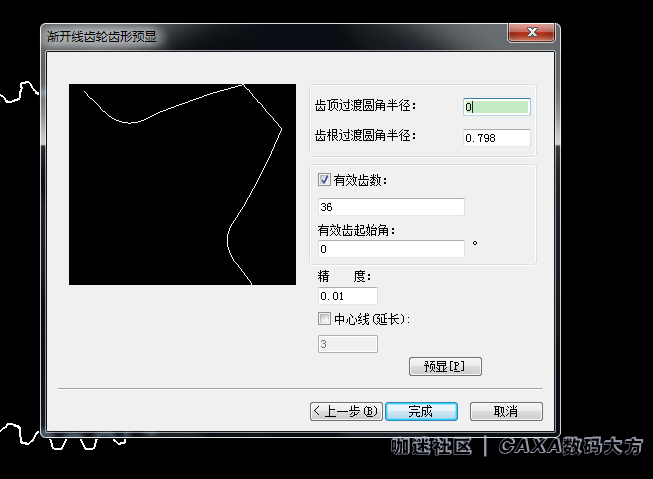
Task: Click the 精度 field showing 0.01
Action: coord(347,296)
